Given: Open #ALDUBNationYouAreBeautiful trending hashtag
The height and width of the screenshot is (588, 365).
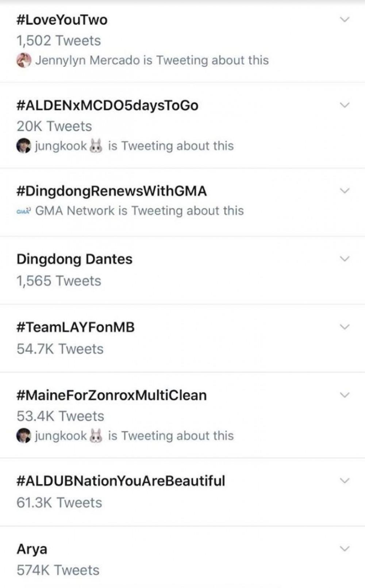Looking at the screenshot, I should 121,481.
